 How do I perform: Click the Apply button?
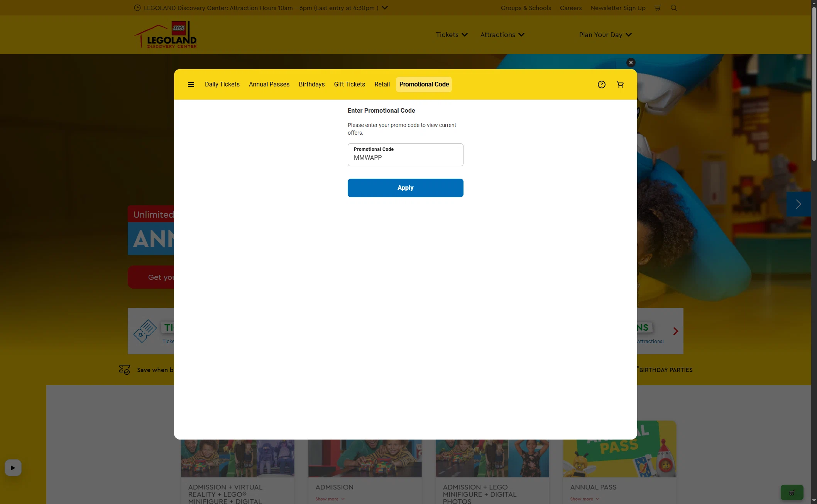click(405, 188)
